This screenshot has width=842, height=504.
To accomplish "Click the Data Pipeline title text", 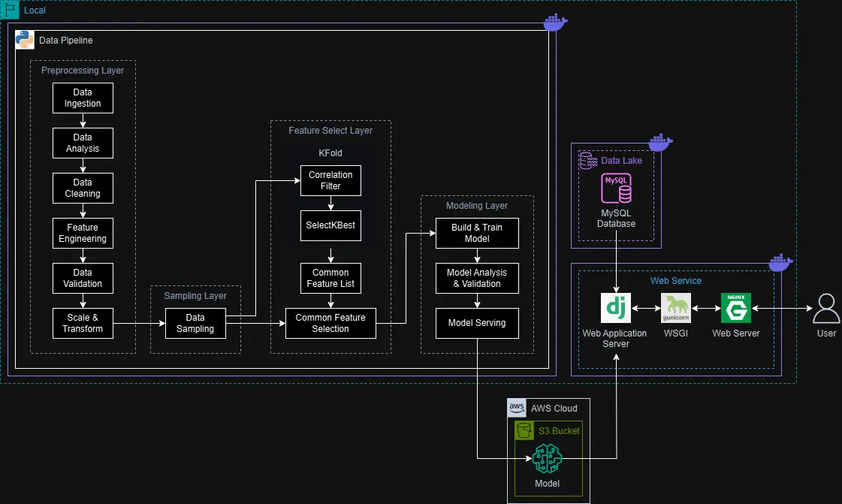I will click(65, 41).
